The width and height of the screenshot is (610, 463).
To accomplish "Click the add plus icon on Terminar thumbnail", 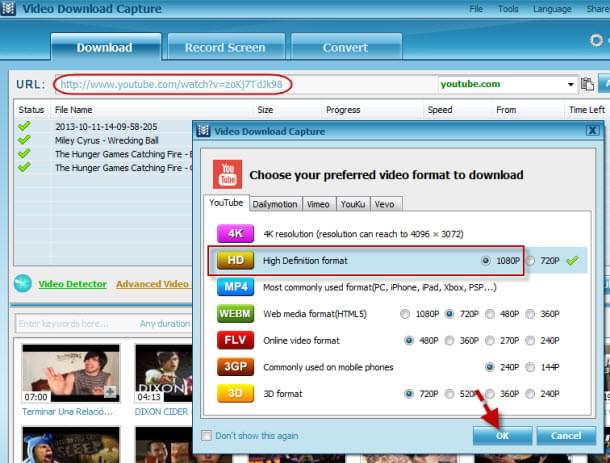I will [110, 391].
